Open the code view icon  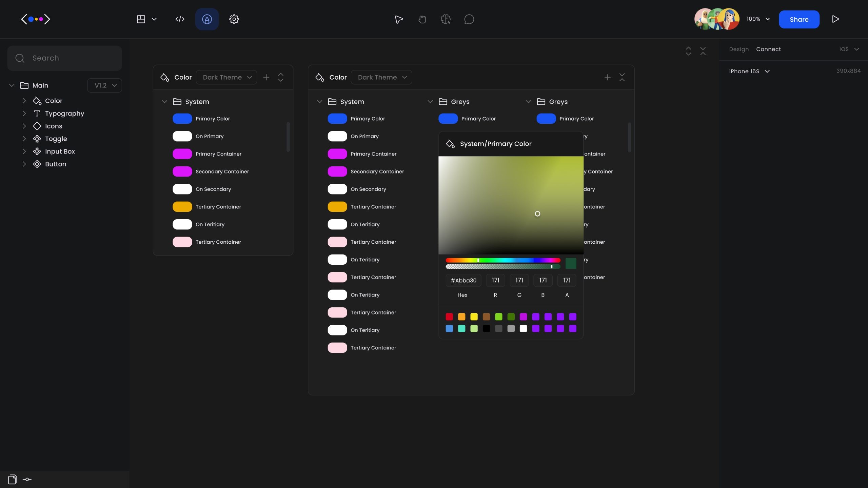(180, 19)
